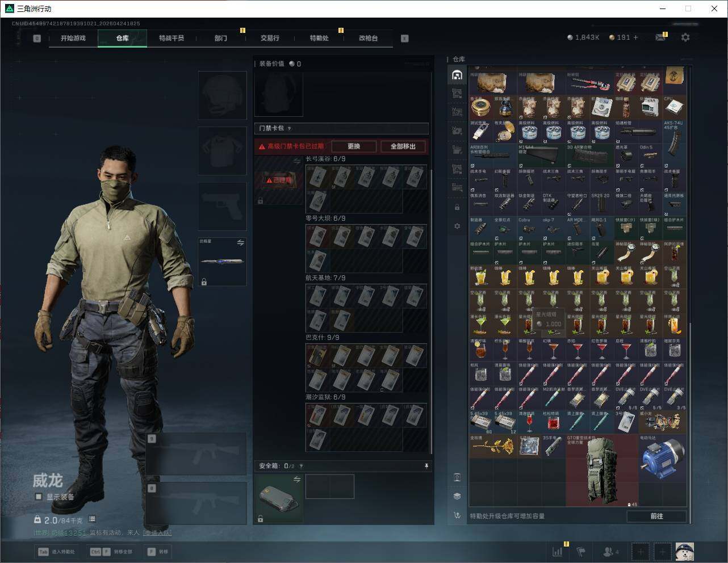Click the flag icon in bottom bar
Image resolution: width=728 pixels, height=563 pixels.
581,552
